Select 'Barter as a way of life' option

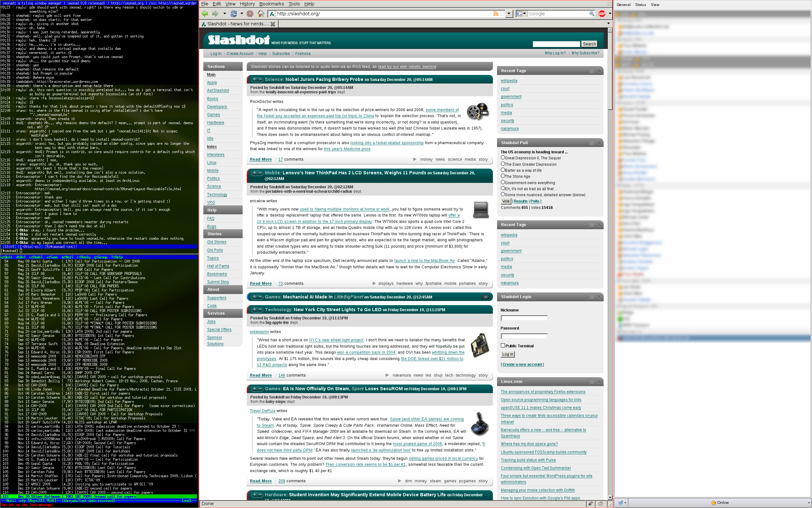(503, 170)
